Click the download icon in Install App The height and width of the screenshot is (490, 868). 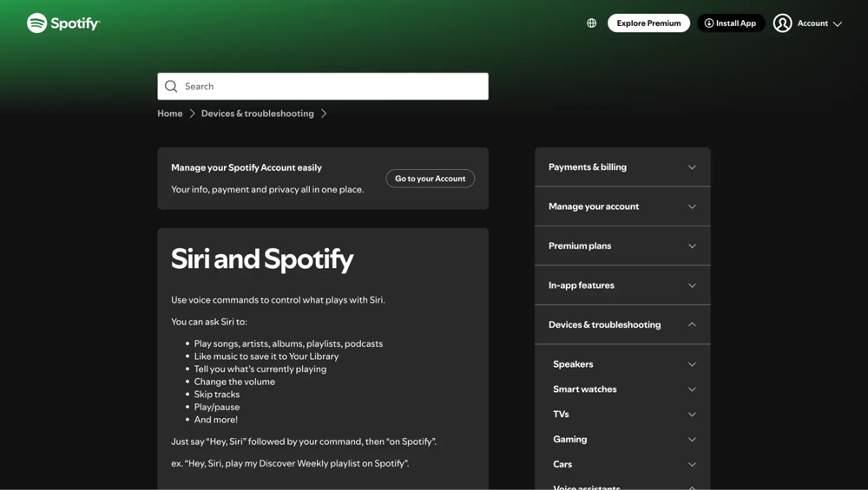point(709,23)
